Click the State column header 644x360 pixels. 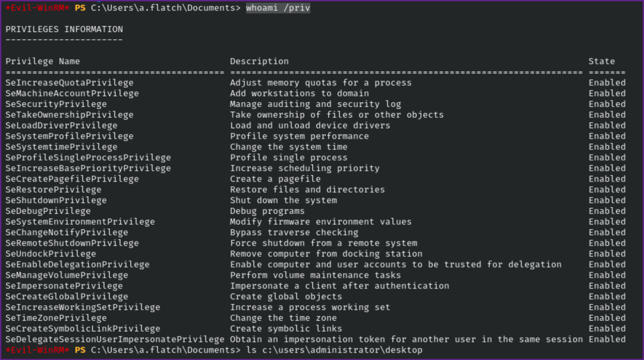(601, 61)
